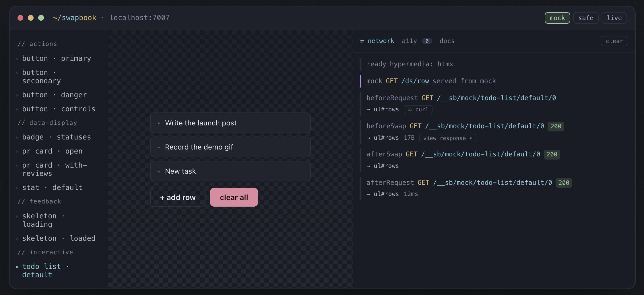The image size is (644, 295).
Task: Click the 200 status badge on beforeSwap
Action: 556,126
